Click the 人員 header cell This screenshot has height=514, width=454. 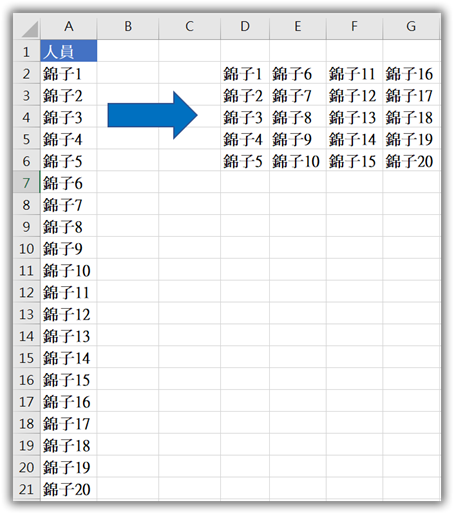[x=69, y=51]
